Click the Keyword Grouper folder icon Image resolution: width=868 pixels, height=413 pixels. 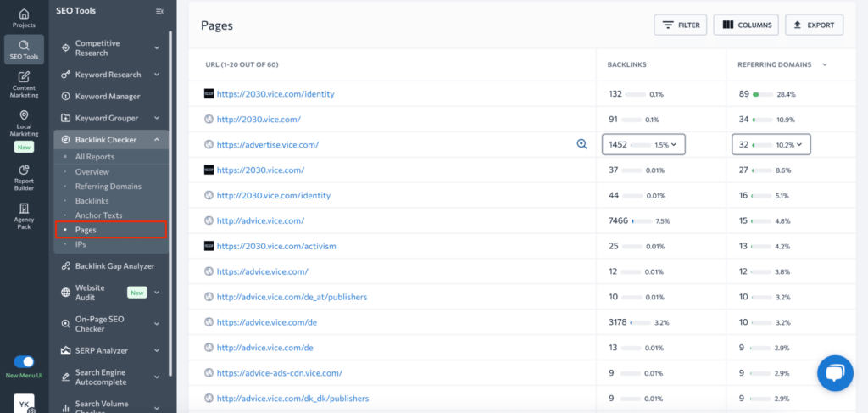pos(65,118)
